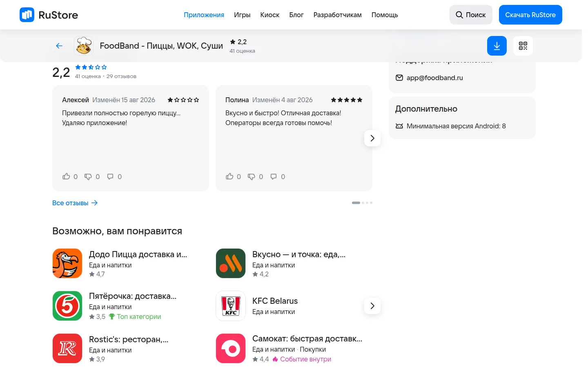Show more recommended apps with right chevron
Image resolution: width=588 pixels, height=368 pixels.
(x=372, y=306)
